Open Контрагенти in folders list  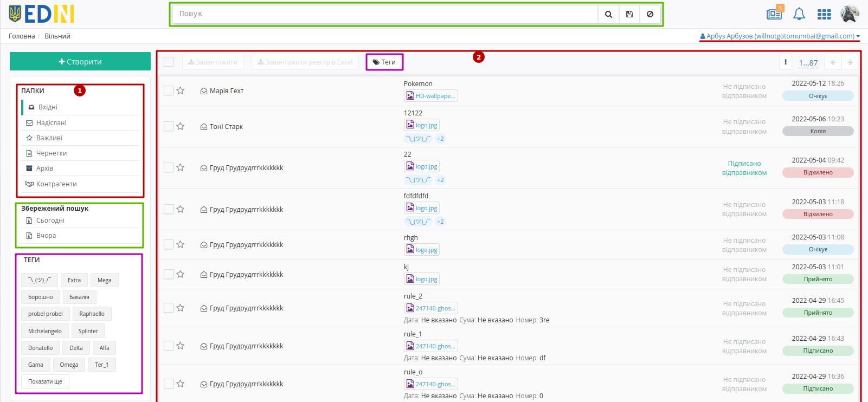pyautogui.click(x=80, y=184)
